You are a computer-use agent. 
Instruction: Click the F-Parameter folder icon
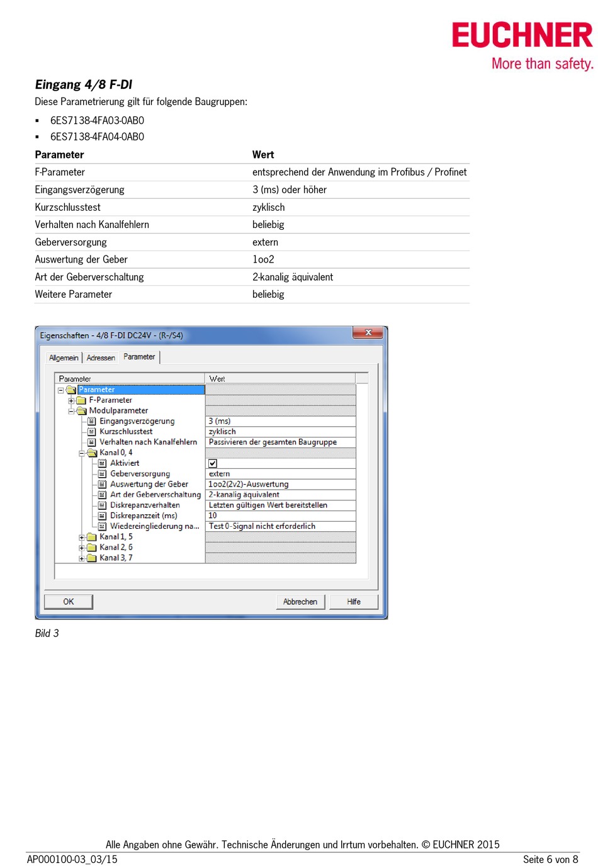(x=81, y=400)
